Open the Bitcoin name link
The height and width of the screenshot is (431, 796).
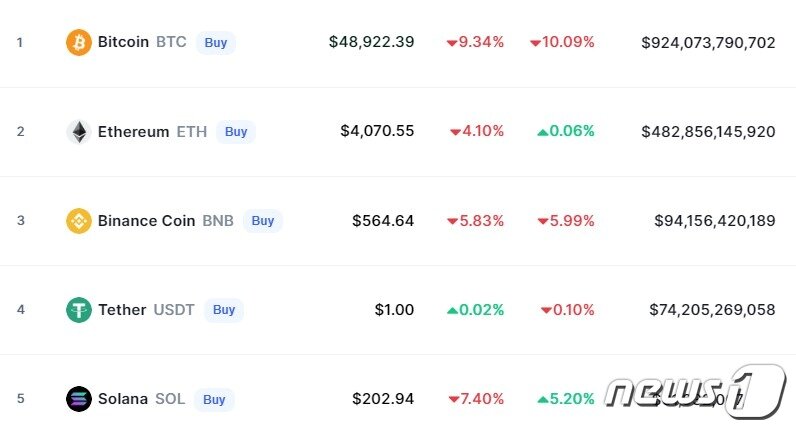tap(123, 42)
